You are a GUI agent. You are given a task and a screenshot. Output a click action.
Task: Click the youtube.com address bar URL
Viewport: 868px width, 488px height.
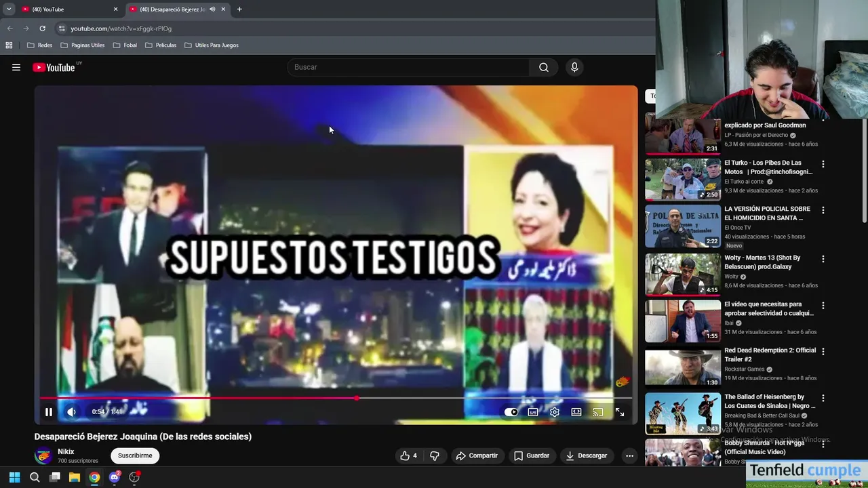click(121, 28)
